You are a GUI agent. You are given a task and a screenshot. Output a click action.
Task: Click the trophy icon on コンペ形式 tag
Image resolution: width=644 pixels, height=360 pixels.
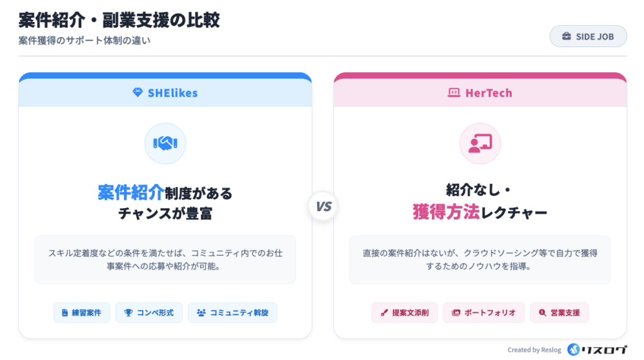128,312
